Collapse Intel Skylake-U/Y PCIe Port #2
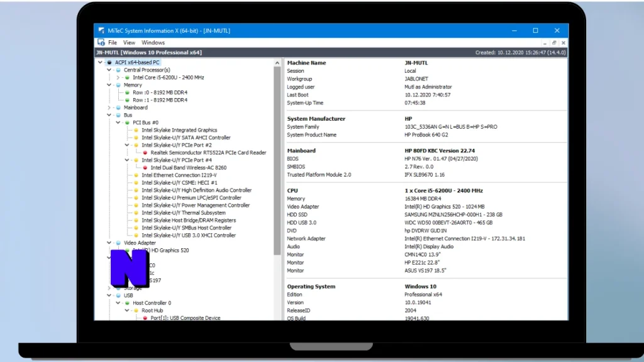 [127, 145]
